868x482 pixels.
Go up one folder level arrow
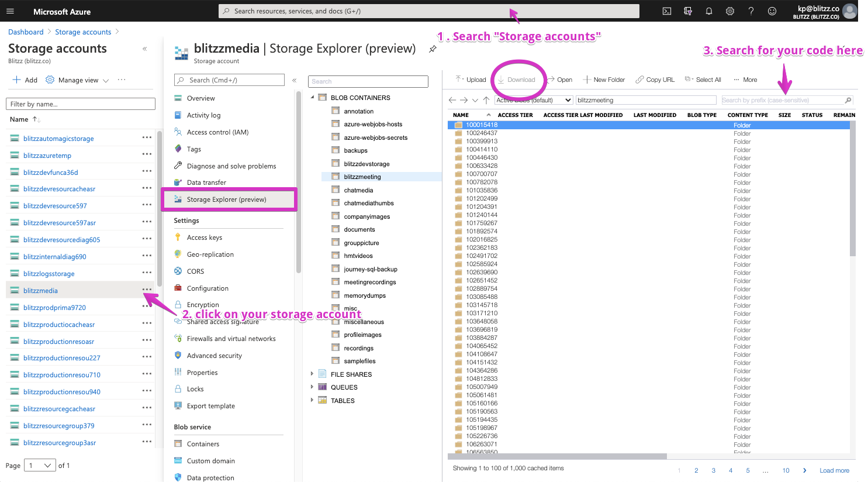[486, 100]
